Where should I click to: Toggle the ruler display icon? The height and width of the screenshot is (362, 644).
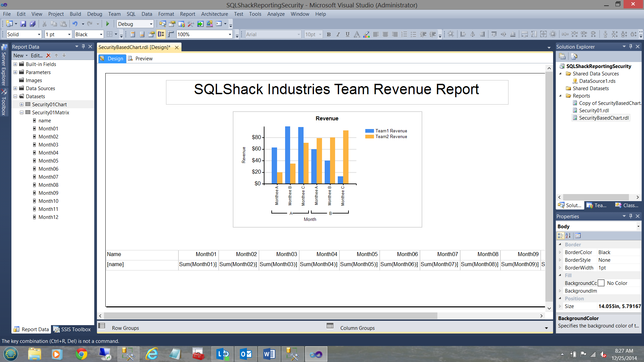[x=171, y=34]
